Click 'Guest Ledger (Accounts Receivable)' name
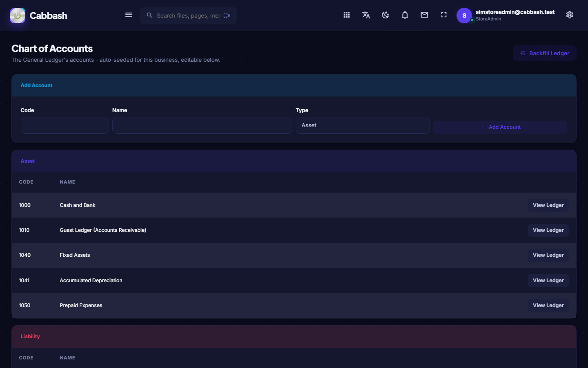 click(103, 230)
